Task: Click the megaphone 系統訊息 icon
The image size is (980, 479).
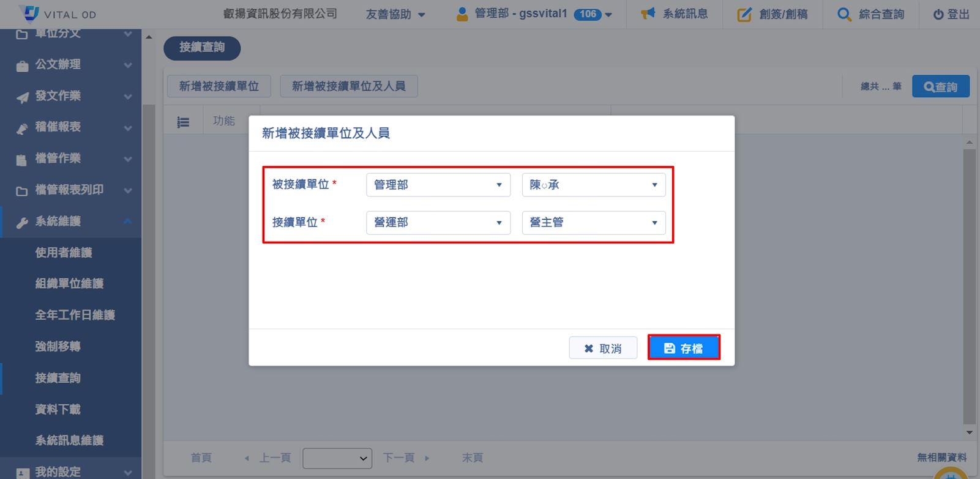Action: (x=648, y=13)
